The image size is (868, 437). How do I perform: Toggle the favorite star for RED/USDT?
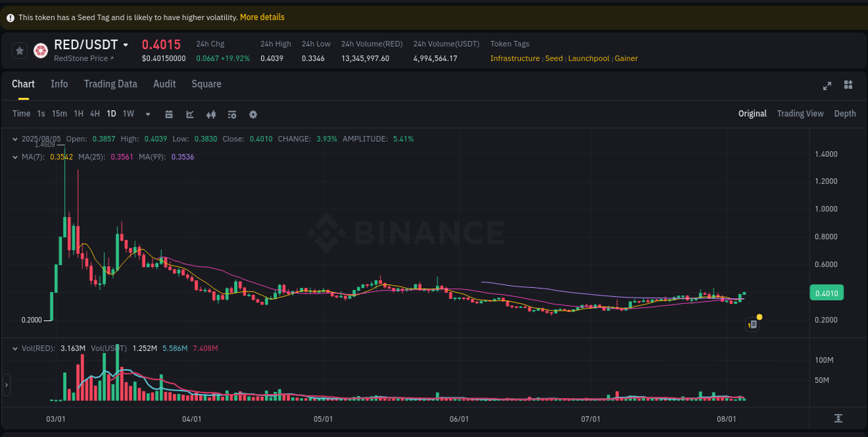[x=19, y=50]
